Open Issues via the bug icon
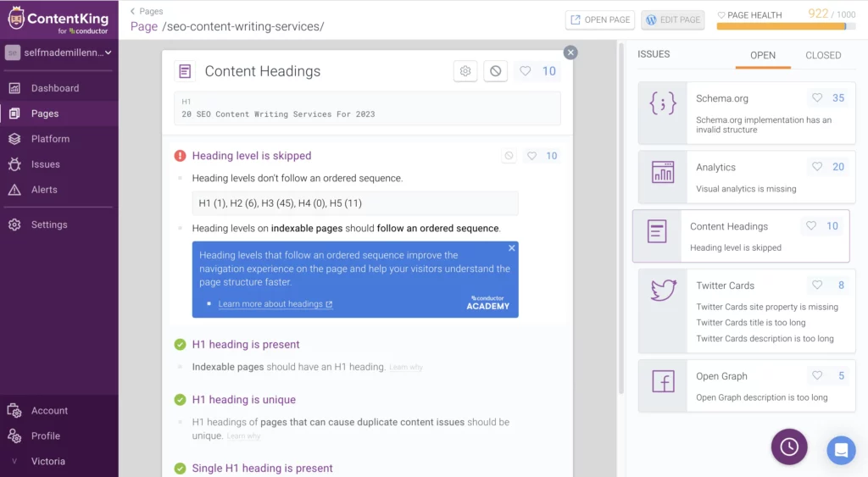868x477 pixels. click(x=14, y=164)
